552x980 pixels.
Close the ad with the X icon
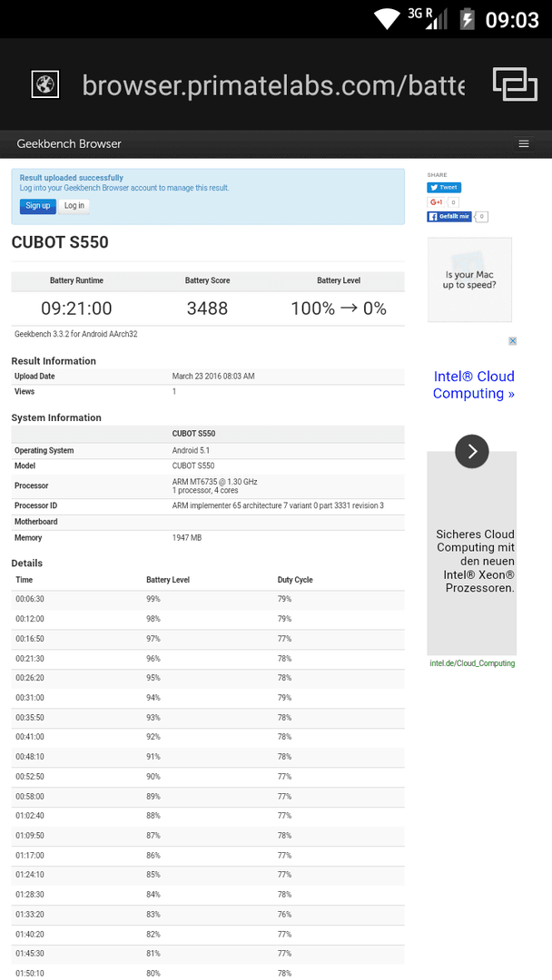(512, 340)
